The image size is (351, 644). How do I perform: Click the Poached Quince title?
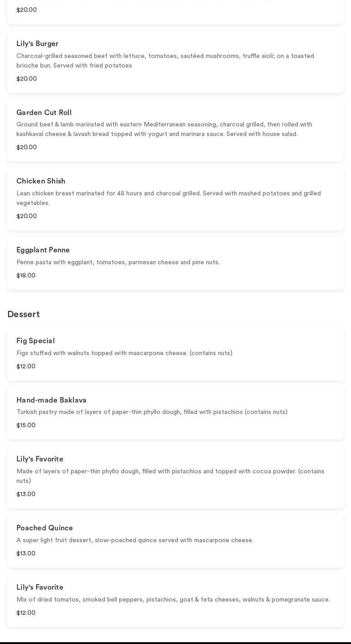(45, 528)
